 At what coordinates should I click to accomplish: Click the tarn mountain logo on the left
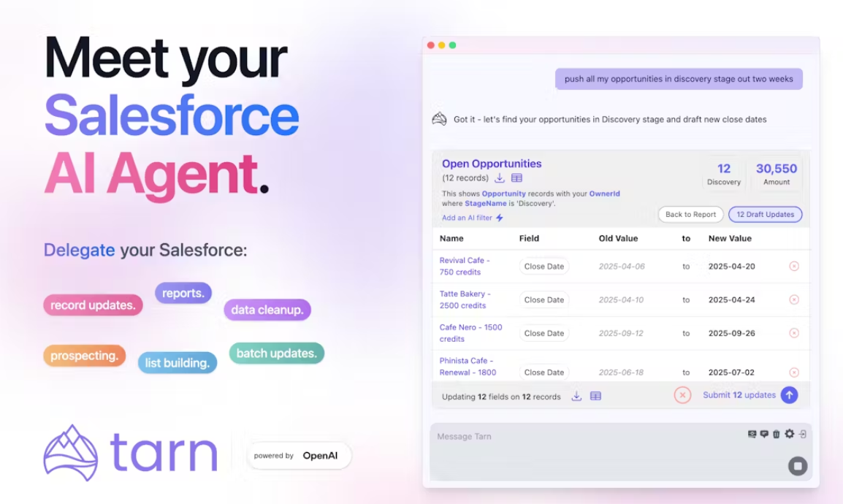70,453
